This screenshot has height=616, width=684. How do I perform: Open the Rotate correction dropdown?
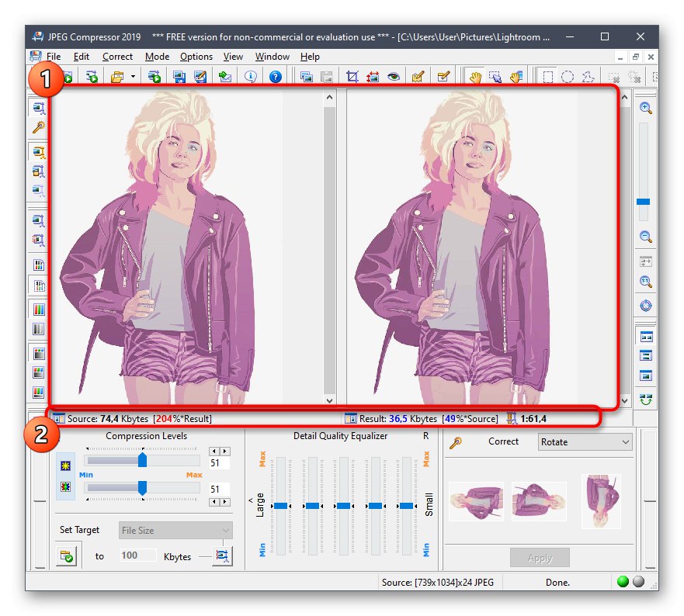pos(585,442)
